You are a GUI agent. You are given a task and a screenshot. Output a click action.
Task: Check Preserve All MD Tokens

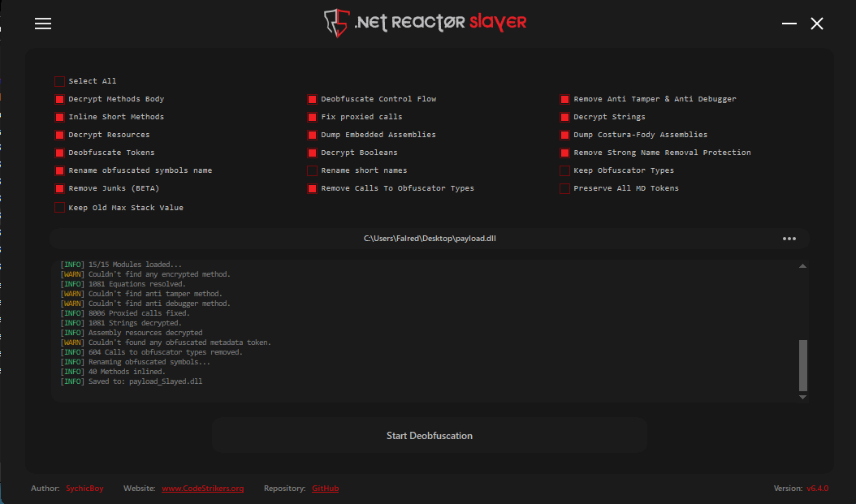point(564,187)
